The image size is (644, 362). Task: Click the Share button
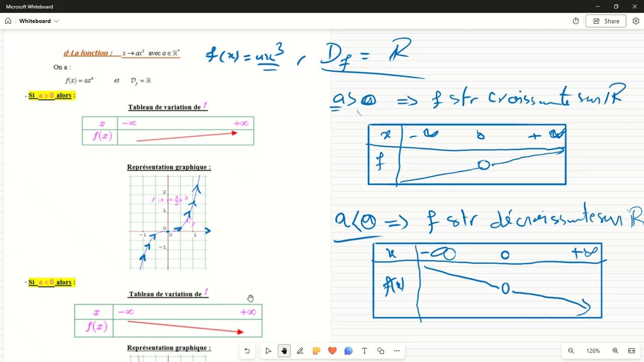pos(606,21)
